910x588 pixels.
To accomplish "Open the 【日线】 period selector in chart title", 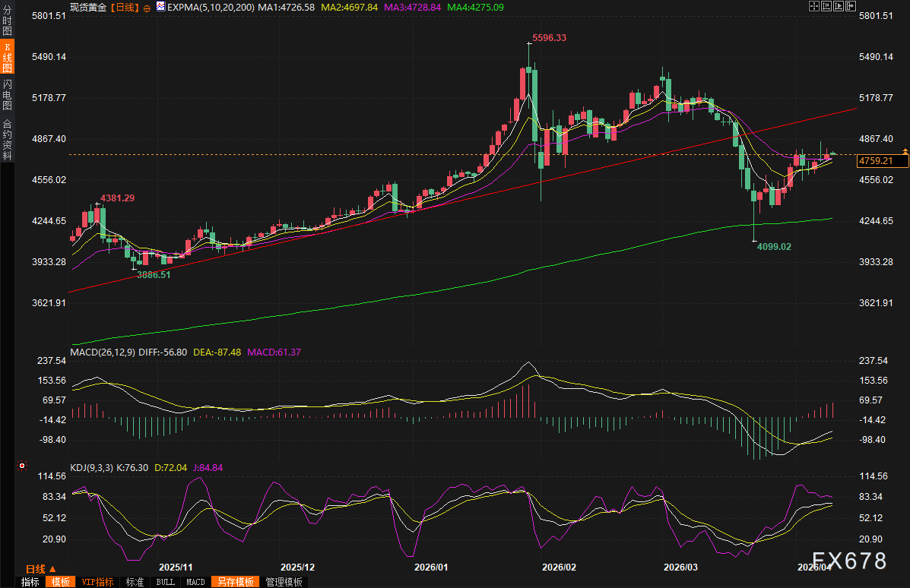I will coord(125,6).
